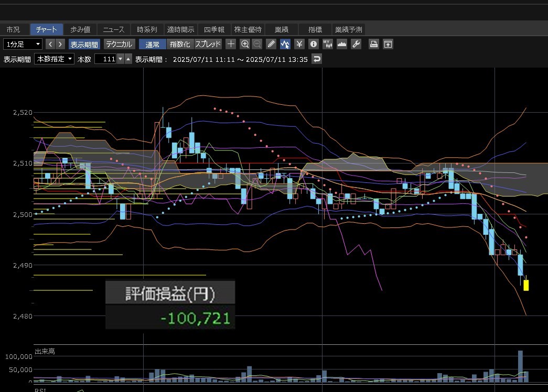Screen dimensions: 548x392
Task: Click the 2,480 price axis label
Action: click(x=23, y=316)
